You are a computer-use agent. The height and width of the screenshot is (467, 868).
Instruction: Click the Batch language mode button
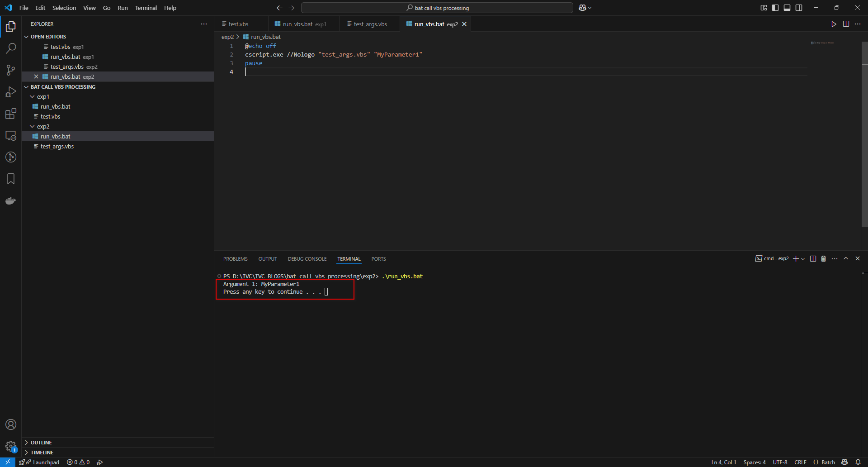pyautogui.click(x=828, y=462)
